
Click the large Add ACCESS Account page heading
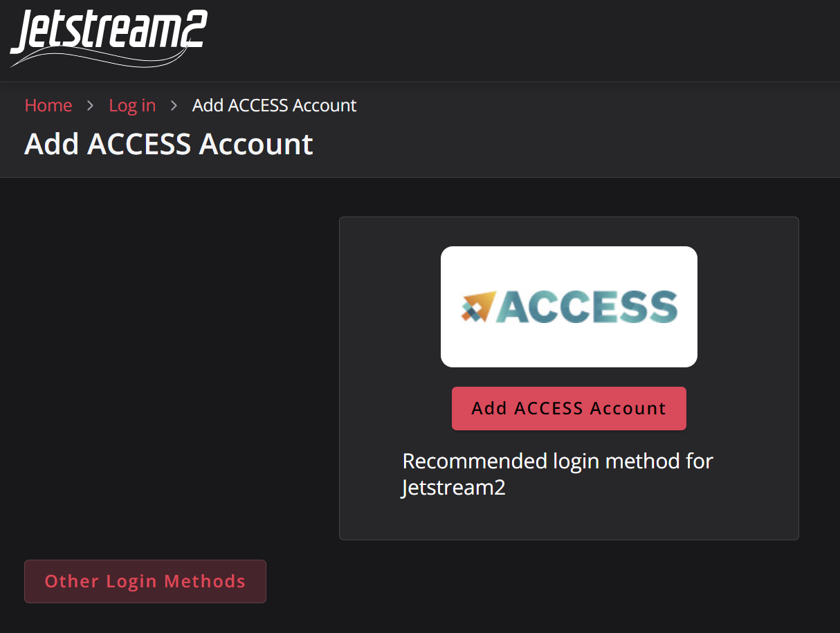point(169,144)
